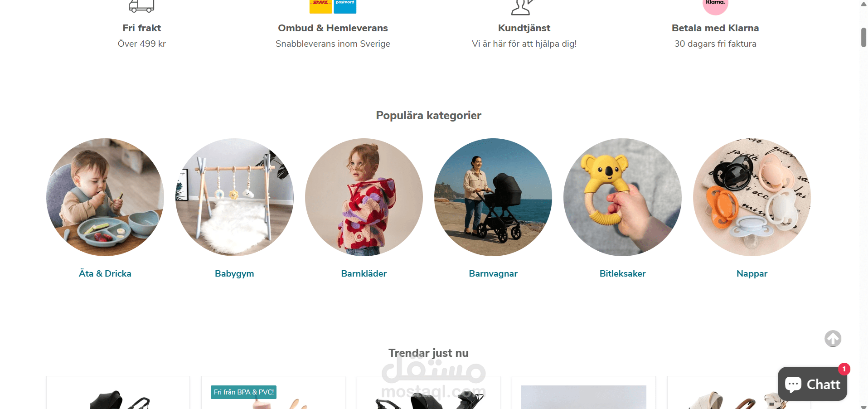Screen dimensions: 868x409
Task: Click the PostNord logo icon
Action: pyautogui.click(x=345, y=6)
